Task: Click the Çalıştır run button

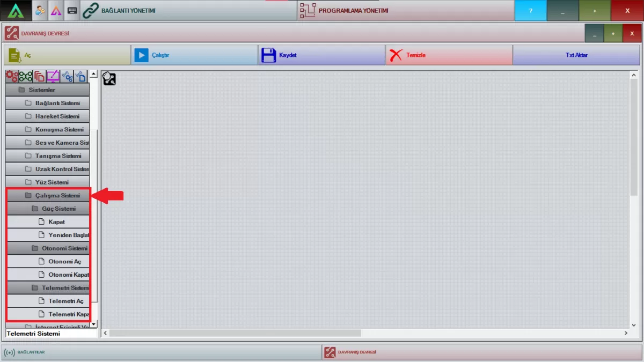Action: 194,55
